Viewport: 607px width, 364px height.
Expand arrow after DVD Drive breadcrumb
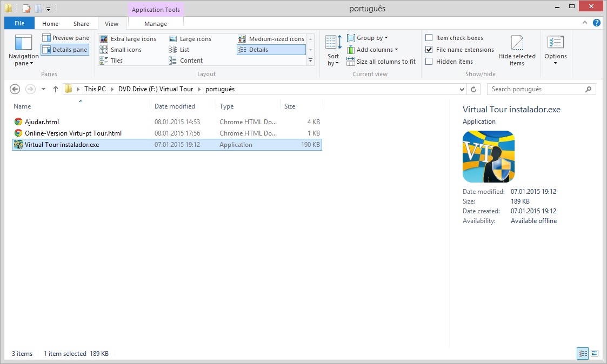pos(199,89)
